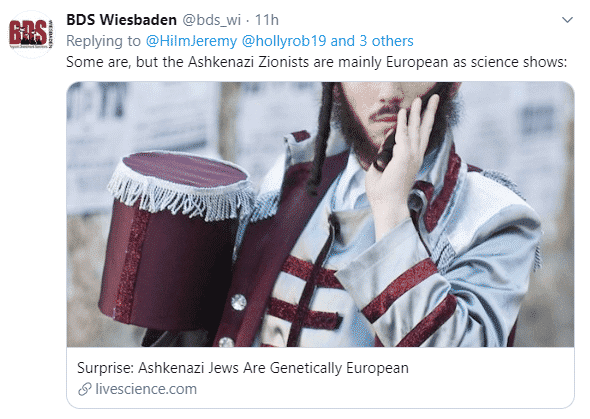
Task: Click the tweet text about Ashkenazi Zionists
Action: click(316, 62)
